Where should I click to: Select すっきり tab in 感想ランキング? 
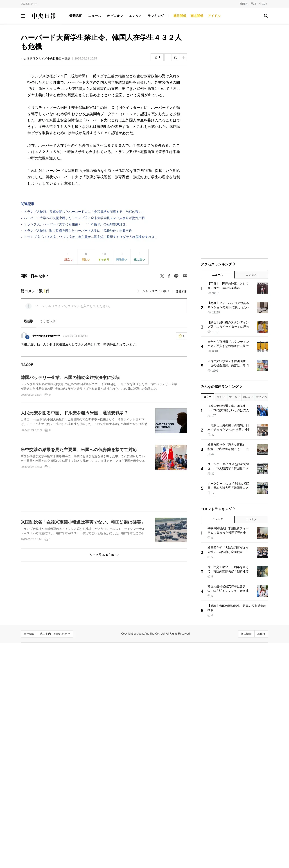click(235, 397)
